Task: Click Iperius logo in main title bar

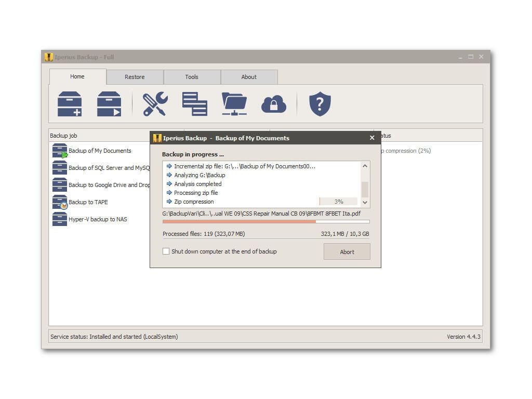Action: click(x=49, y=57)
